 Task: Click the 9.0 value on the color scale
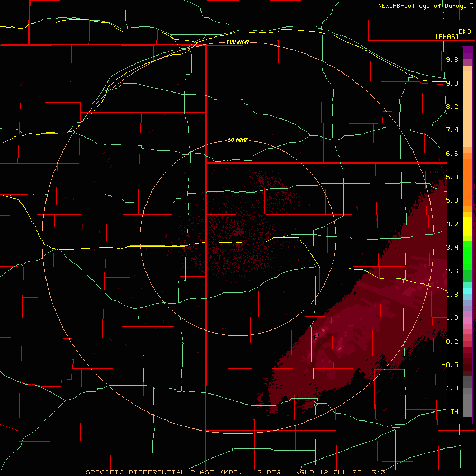(452, 83)
